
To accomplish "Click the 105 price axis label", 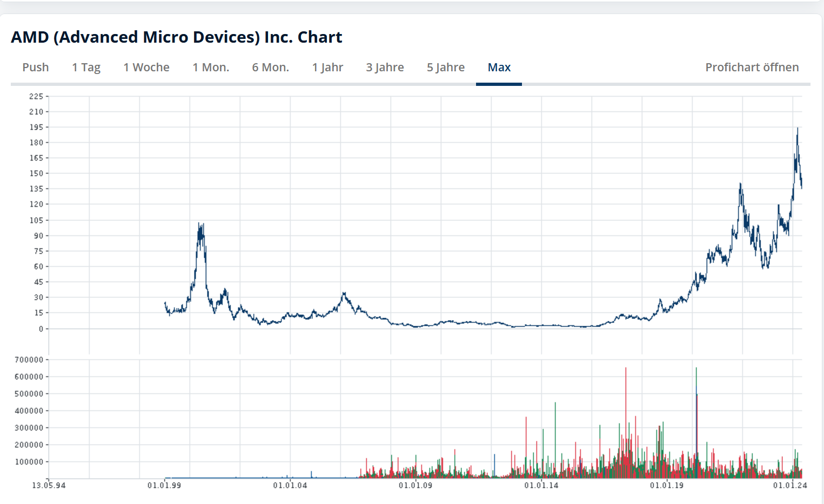I will coord(36,220).
